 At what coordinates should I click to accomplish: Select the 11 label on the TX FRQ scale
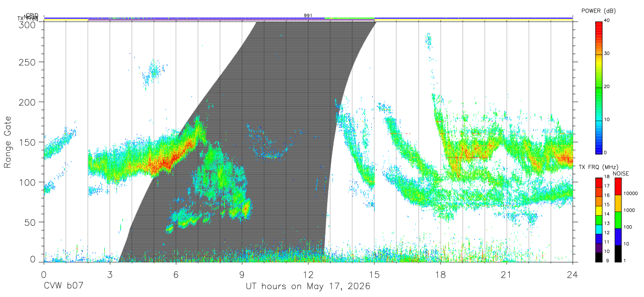click(607, 242)
